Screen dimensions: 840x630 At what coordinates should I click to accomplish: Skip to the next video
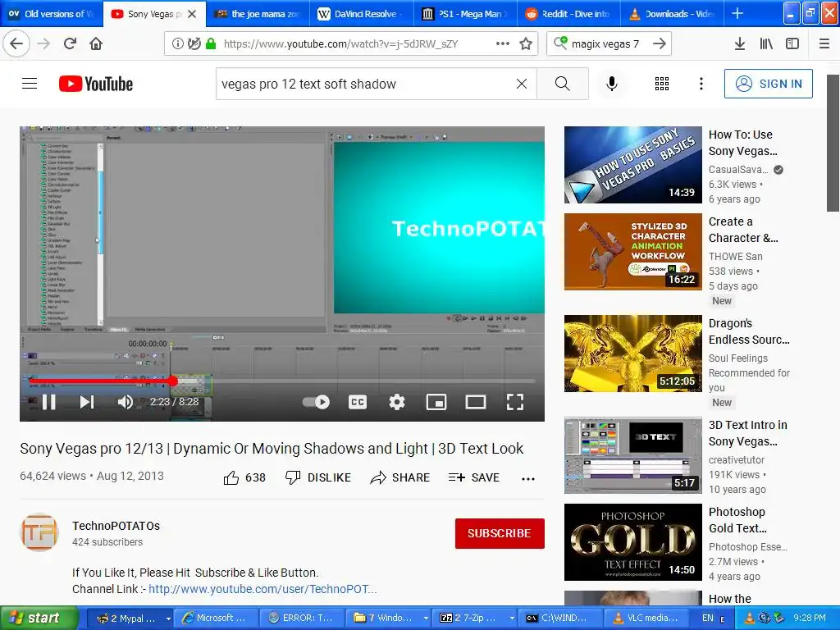tap(87, 402)
